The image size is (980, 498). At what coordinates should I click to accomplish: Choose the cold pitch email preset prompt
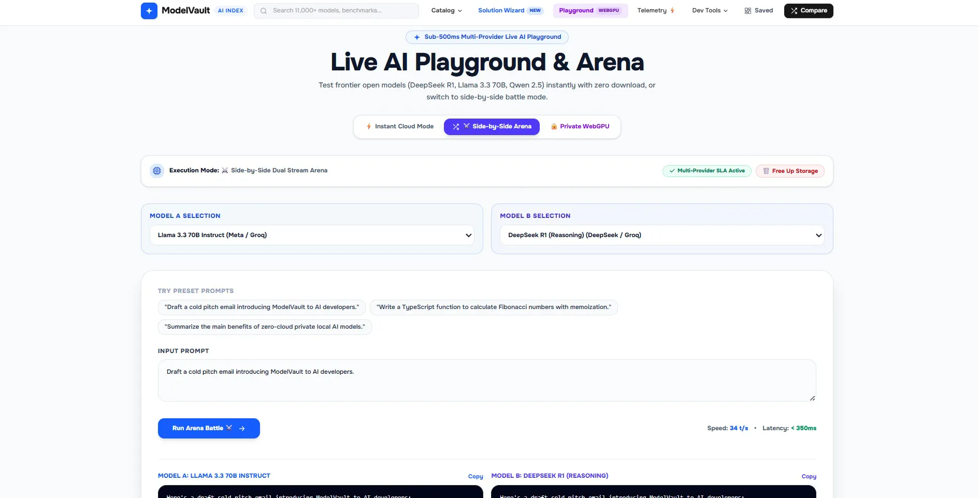point(262,307)
